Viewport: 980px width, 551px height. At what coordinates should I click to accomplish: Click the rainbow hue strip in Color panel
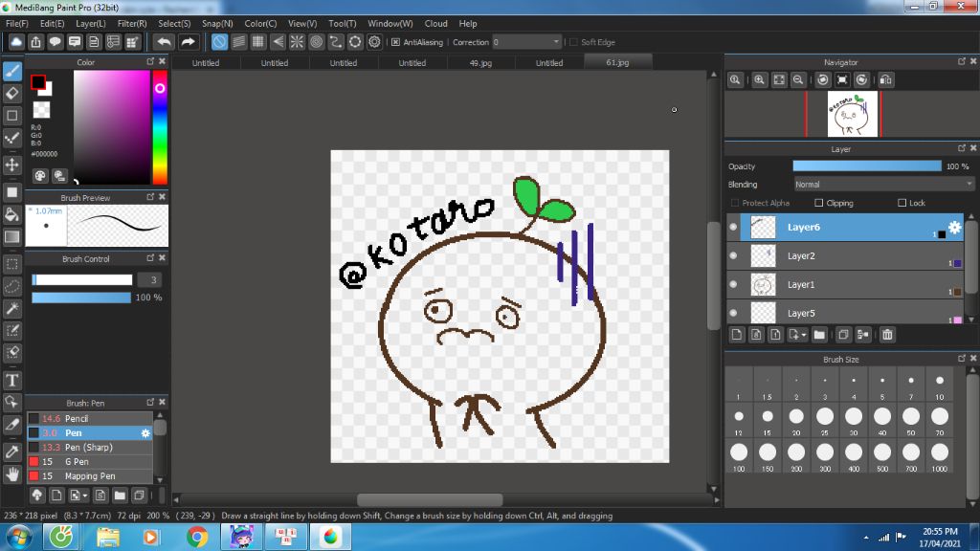pos(160,127)
